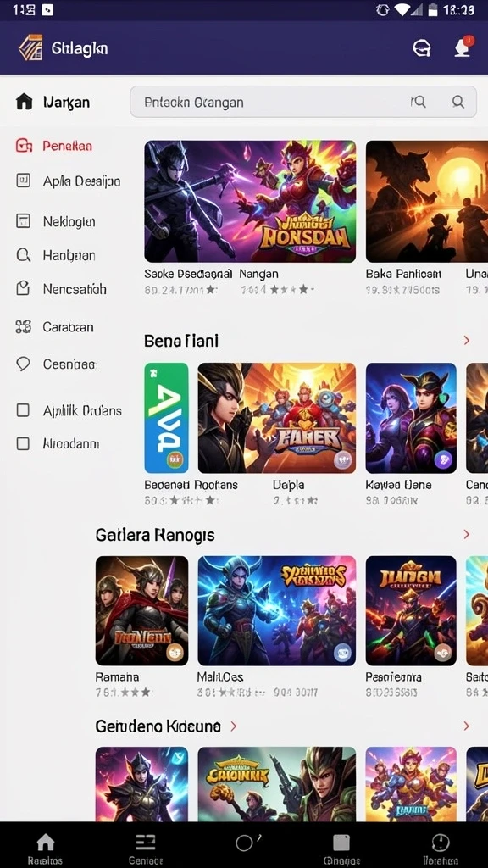Open the Bena Fiani section title
This screenshot has width=488, height=868.
181,341
